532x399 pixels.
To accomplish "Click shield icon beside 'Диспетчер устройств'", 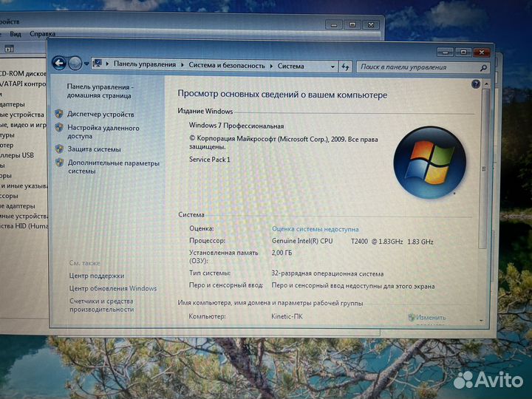I will coord(59,114).
